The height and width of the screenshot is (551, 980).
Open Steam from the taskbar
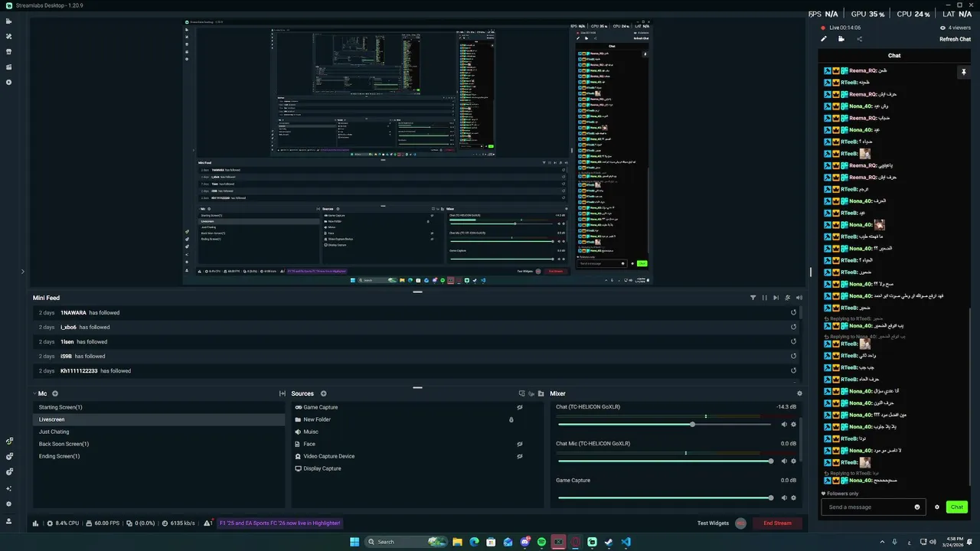[609, 542]
